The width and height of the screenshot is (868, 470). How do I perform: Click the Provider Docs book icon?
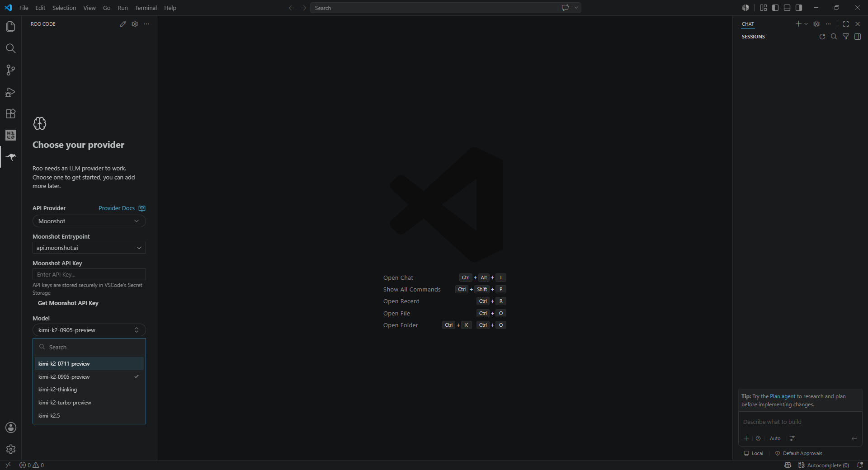point(142,208)
